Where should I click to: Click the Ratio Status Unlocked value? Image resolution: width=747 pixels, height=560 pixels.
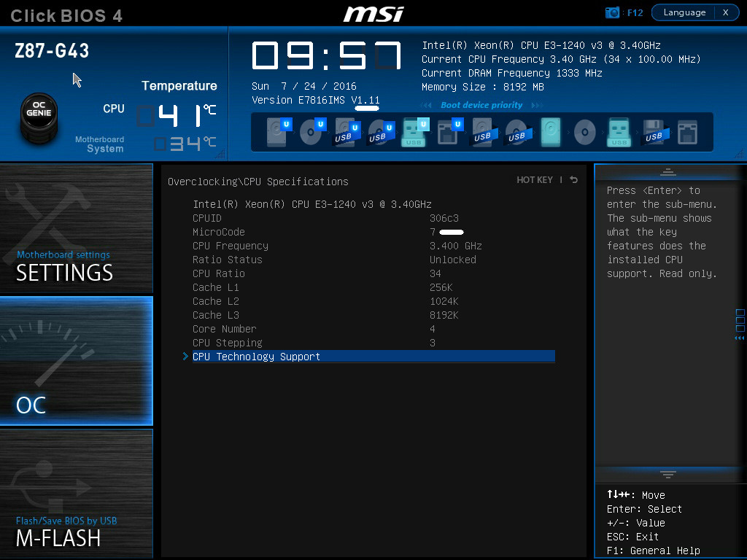452,260
